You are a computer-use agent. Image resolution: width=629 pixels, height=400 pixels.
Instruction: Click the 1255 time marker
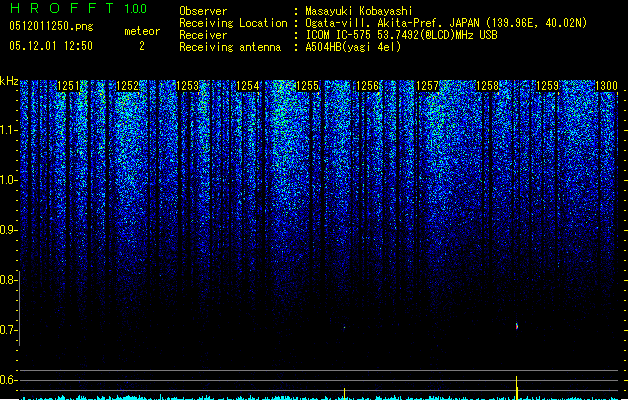[307, 86]
